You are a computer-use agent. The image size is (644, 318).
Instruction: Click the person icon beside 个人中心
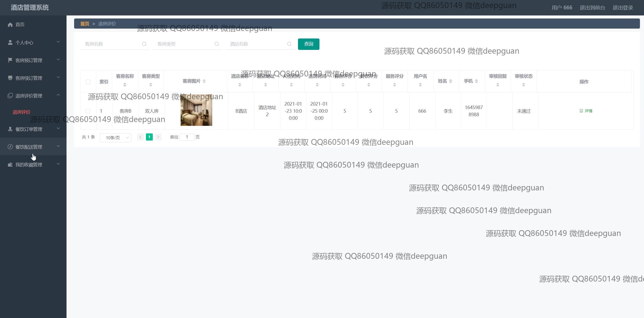10,43
